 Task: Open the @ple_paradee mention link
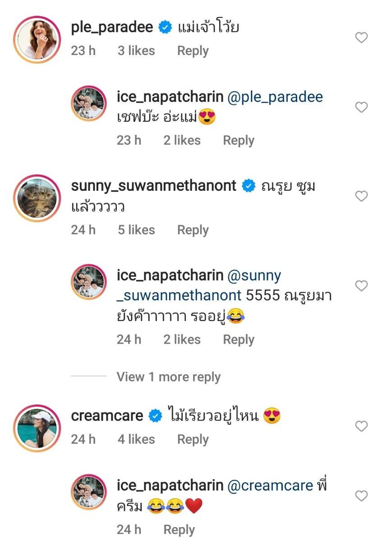pos(275,97)
